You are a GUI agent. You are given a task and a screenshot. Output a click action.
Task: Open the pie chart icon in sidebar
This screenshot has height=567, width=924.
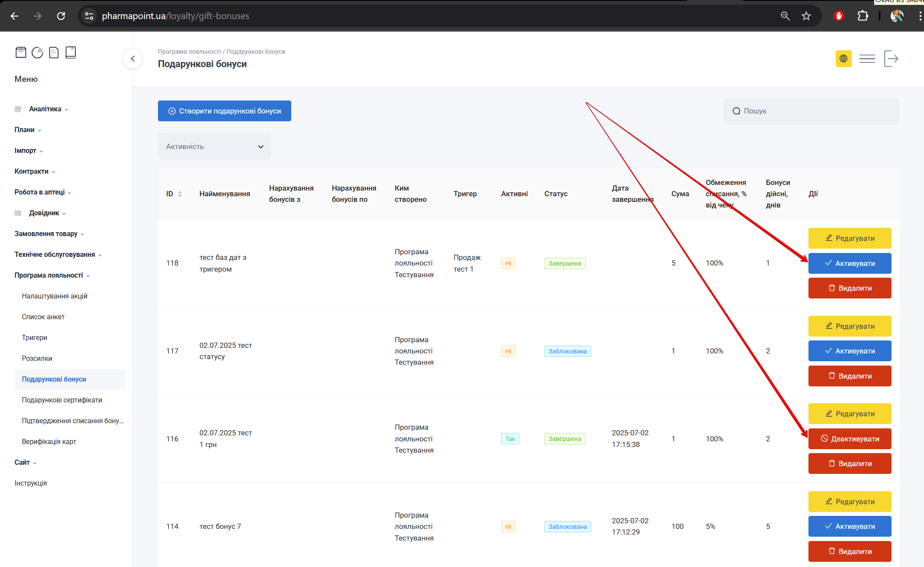[x=38, y=52]
